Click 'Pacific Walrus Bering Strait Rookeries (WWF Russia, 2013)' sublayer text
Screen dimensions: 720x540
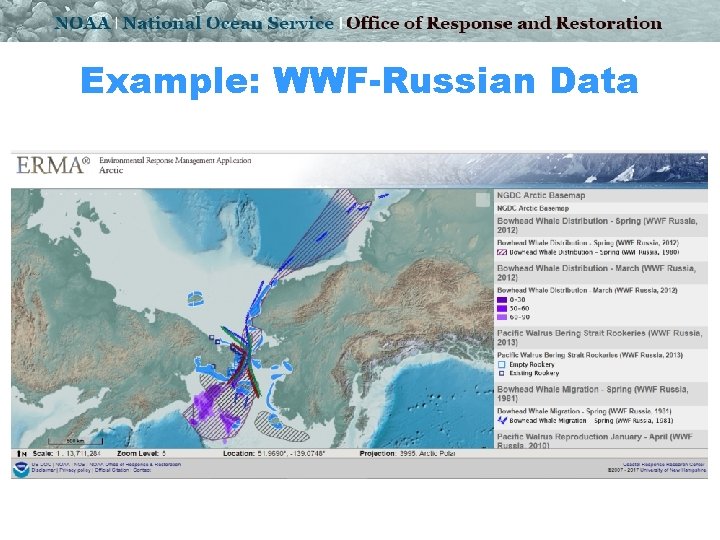pyautogui.click(x=590, y=355)
